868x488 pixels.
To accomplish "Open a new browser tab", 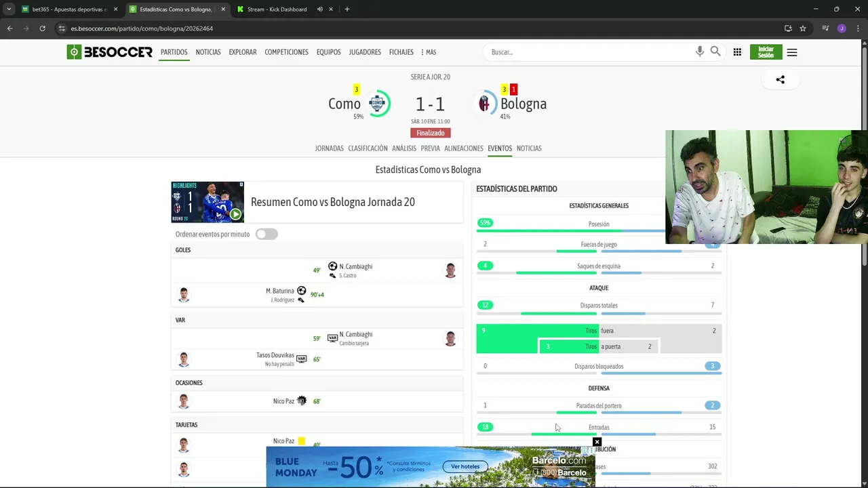I will [x=347, y=9].
